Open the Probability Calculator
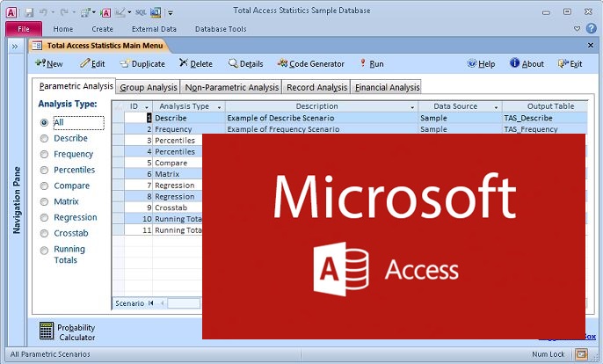The height and width of the screenshot is (364, 603). click(68, 332)
